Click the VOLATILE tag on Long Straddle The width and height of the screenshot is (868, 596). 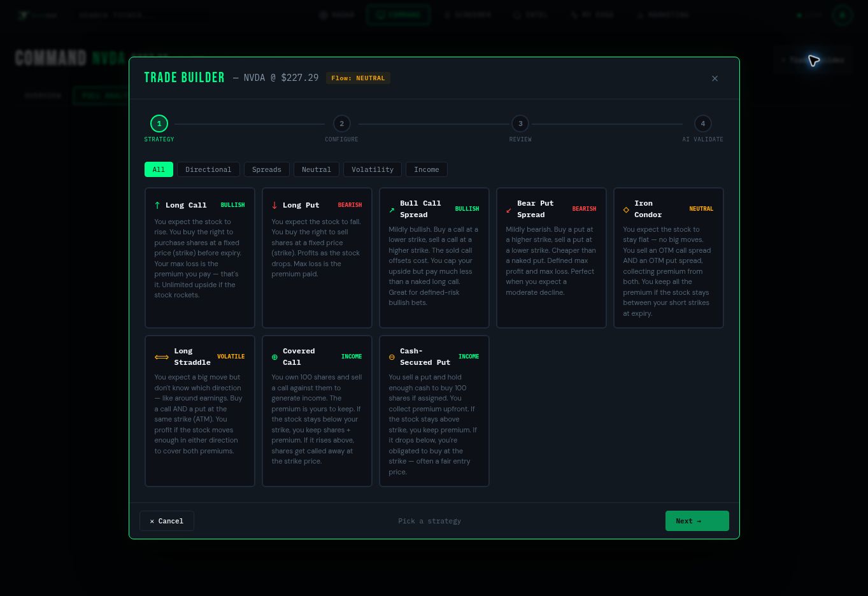pos(231,357)
